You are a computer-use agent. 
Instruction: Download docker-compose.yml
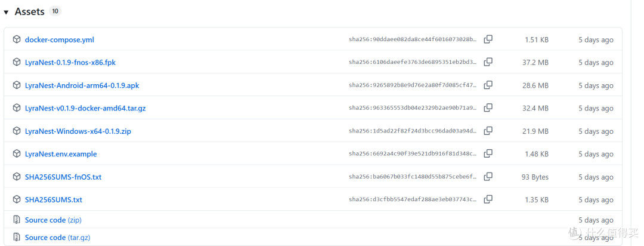tap(60, 40)
